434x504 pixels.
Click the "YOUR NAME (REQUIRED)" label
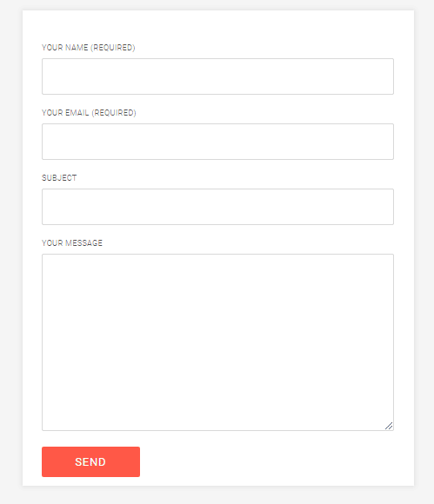89,48
